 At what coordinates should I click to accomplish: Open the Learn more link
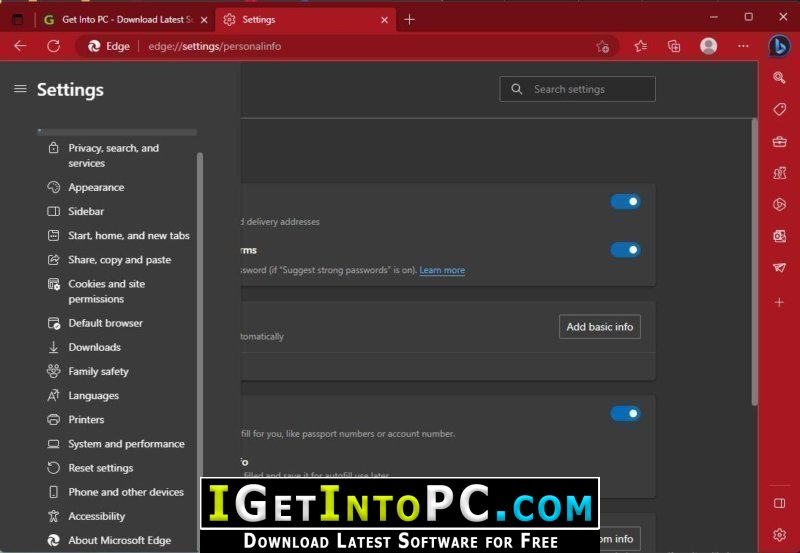442,270
